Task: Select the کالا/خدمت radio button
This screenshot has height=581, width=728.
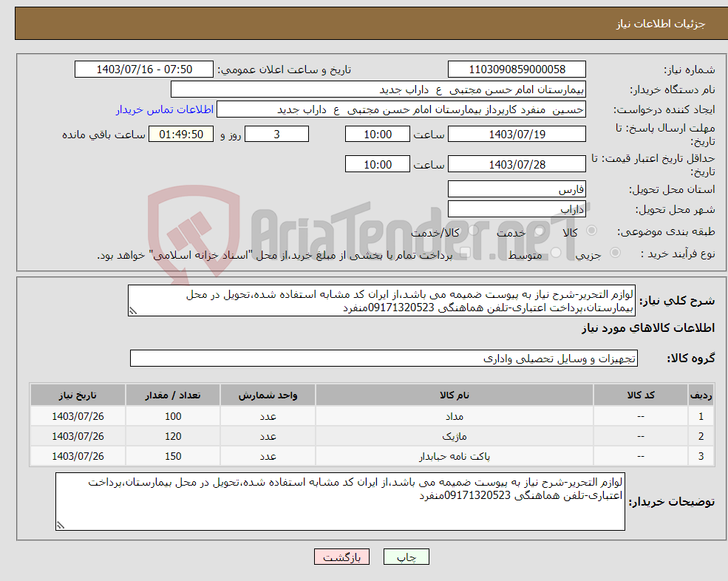Action: coord(472,231)
